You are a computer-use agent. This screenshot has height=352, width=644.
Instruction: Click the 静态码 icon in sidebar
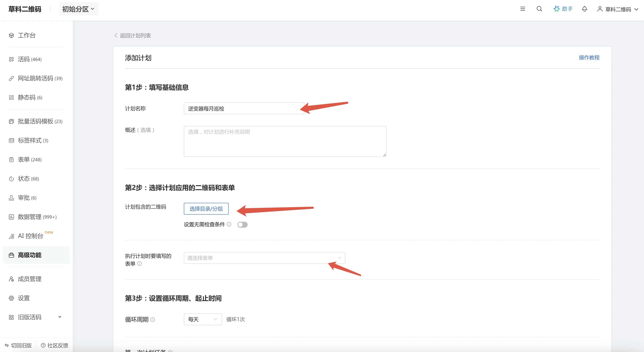[x=11, y=97]
